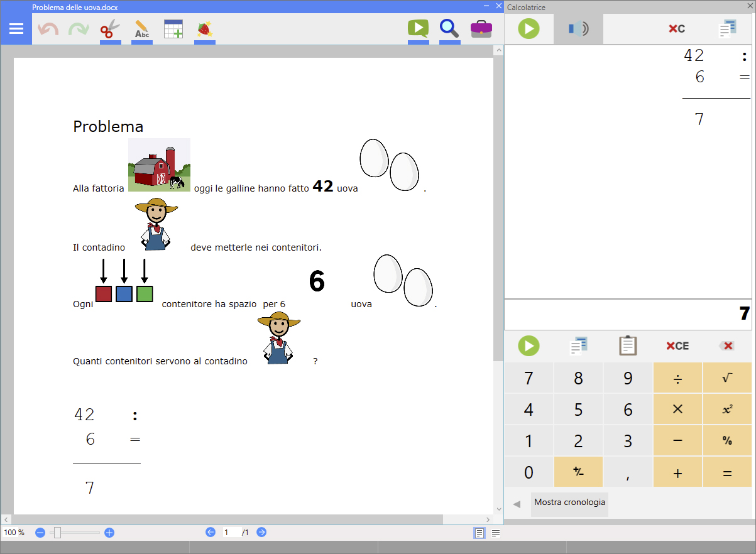756x554 pixels.
Task: Click the x squared key
Action: pos(727,409)
